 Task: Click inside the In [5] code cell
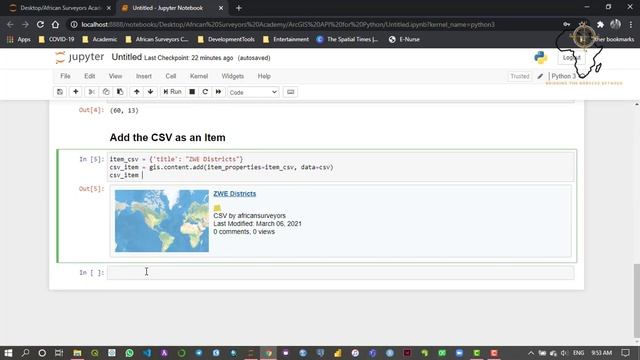click(341, 167)
